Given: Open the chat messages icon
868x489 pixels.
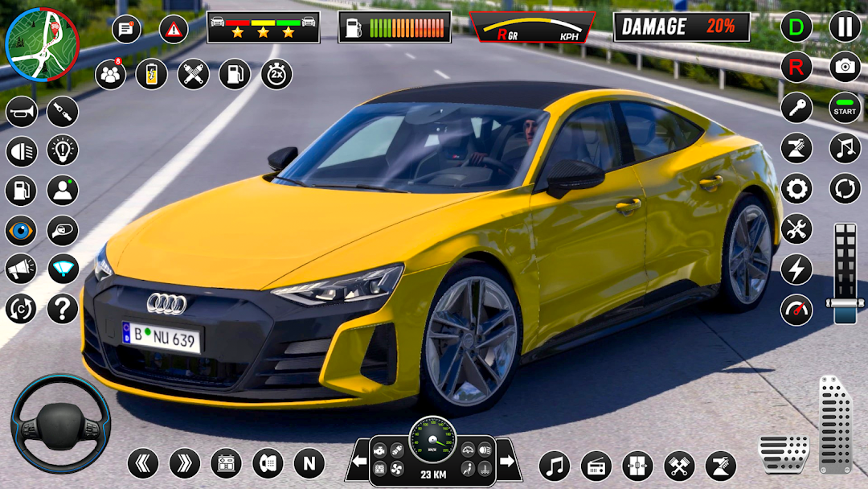Looking at the screenshot, I should tap(126, 29).
